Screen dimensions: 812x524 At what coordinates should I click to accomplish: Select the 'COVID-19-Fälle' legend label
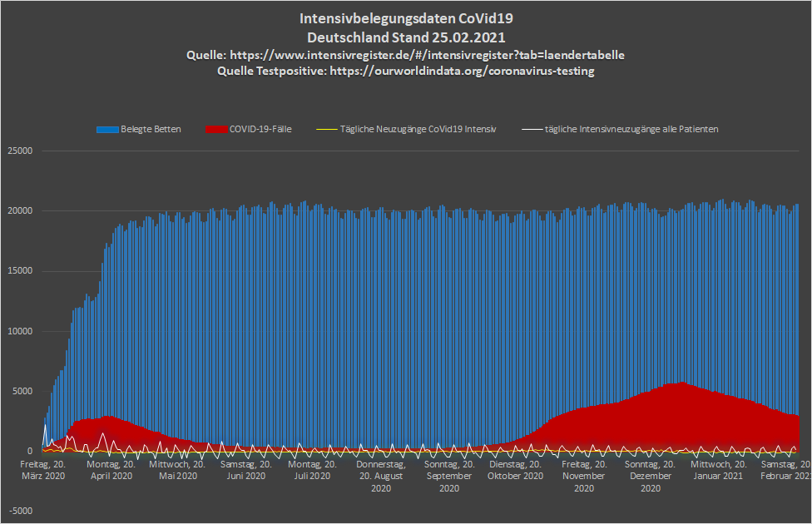(260, 129)
